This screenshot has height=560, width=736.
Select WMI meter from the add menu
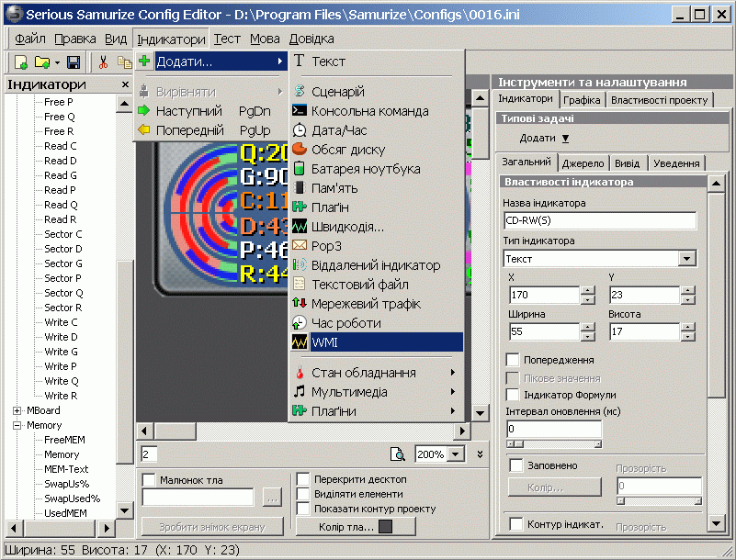pos(375,342)
